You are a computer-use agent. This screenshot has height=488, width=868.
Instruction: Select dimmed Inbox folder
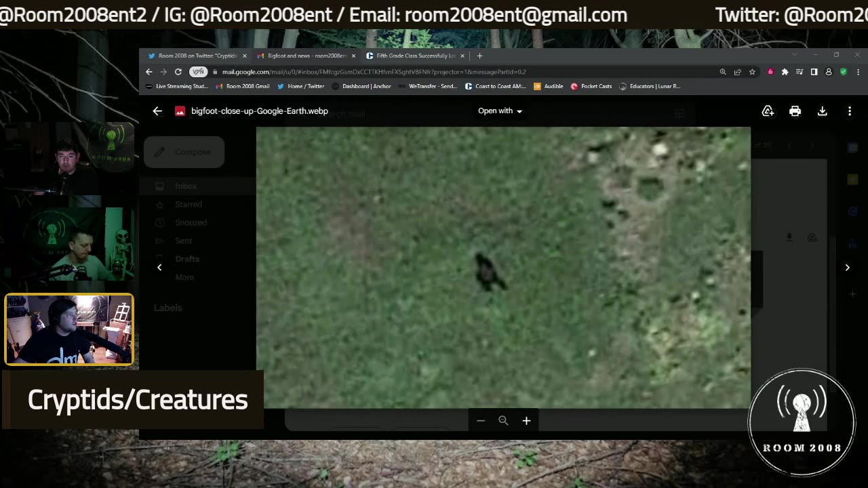[186, 186]
